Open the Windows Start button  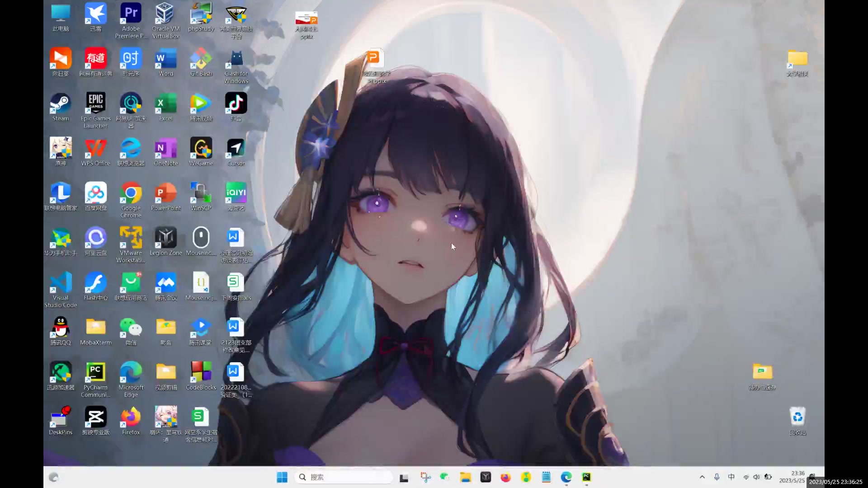[282, 477]
